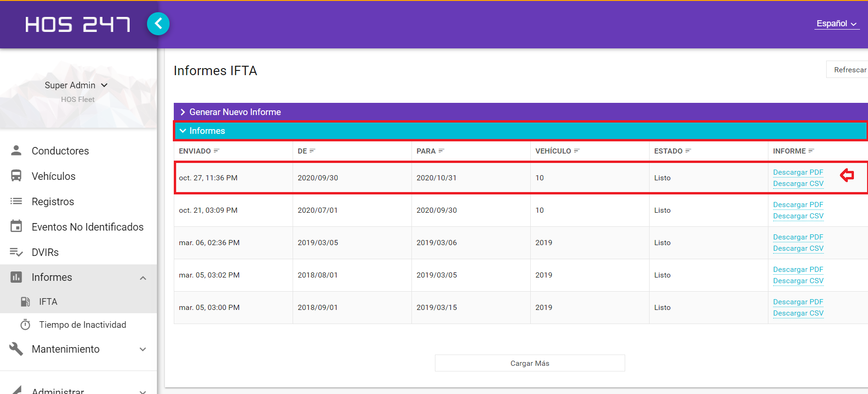Click the Registros list icon
The width and height of the screenshot is (868, 394).
[16, 201]
